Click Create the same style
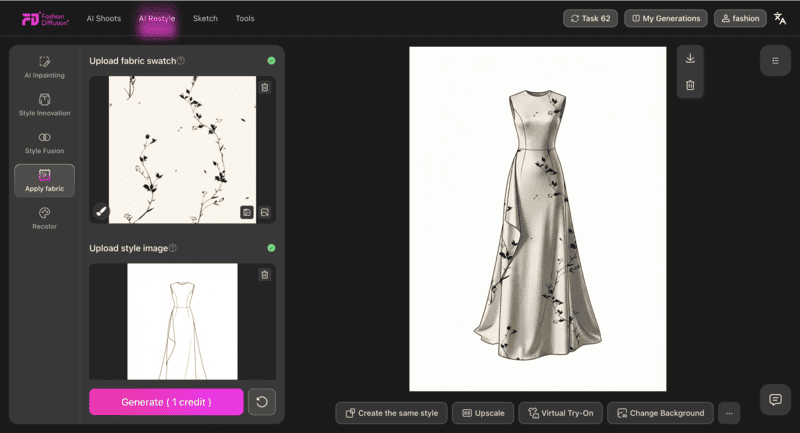Image resolution: width=800 pixels, height=433 pixels. (x=391, y=413)
